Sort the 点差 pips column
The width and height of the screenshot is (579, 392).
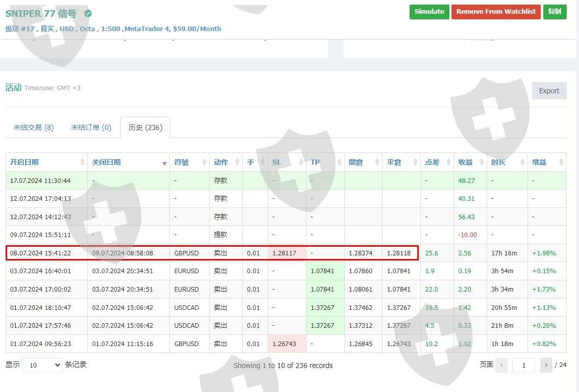448,162
